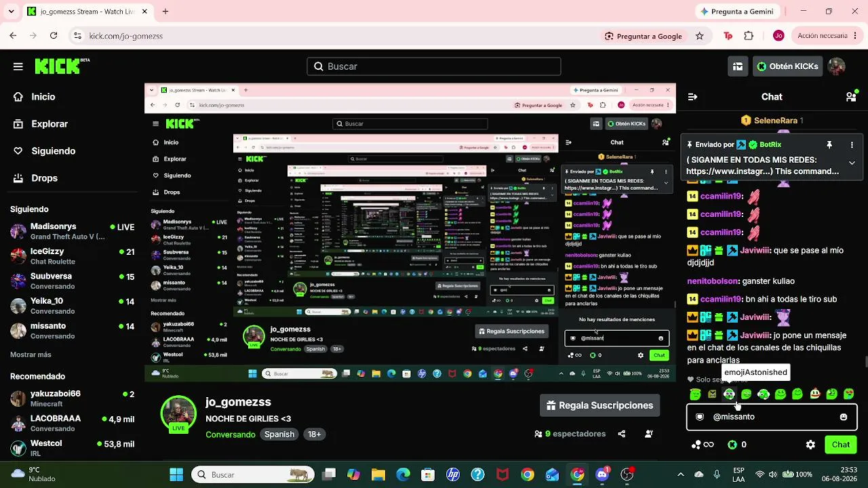Click the Regala Suscripciones button
The image size is (868, 488).
coord(600,405)
